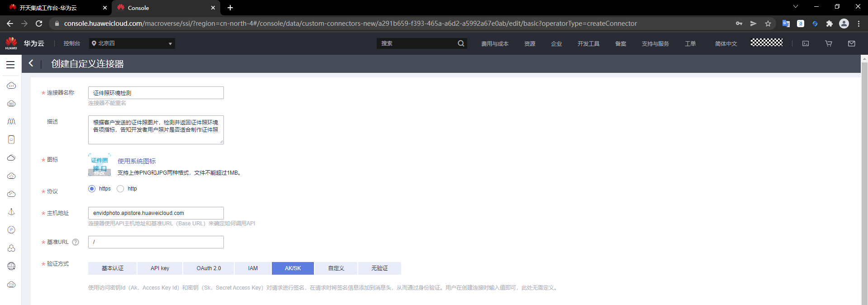Select the API key authentication option
Screen dimensions: 868x305
(x=160, y=268)
